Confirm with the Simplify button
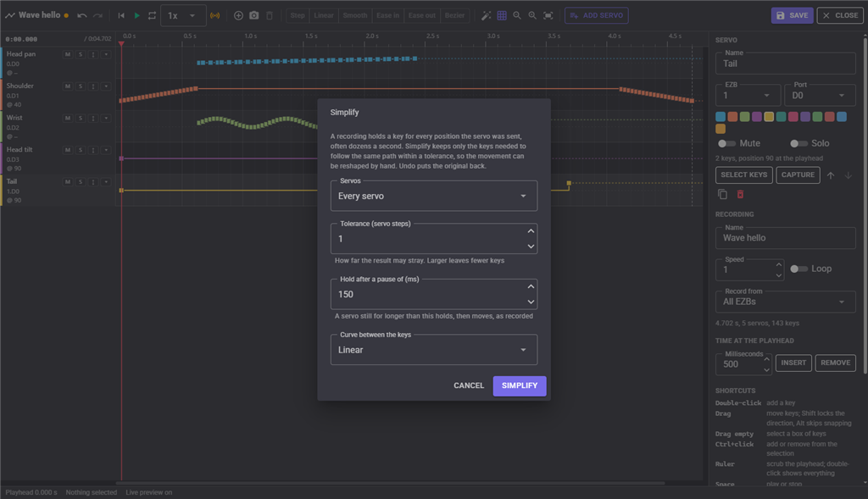 tap(520, 385)
